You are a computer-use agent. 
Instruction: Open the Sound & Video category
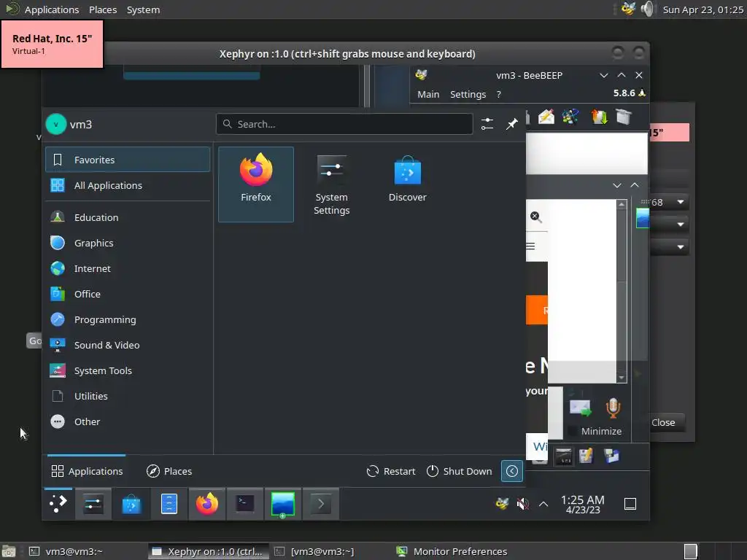(x=127, y=345)
